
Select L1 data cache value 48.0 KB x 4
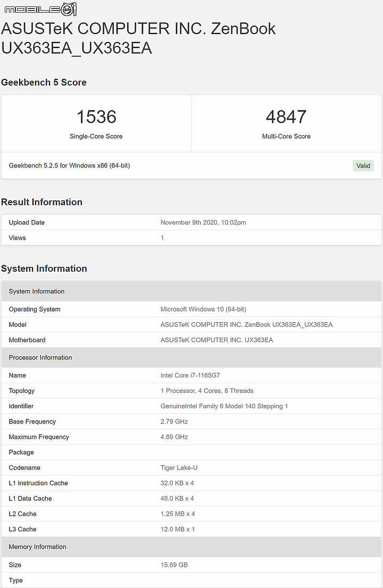177,498
